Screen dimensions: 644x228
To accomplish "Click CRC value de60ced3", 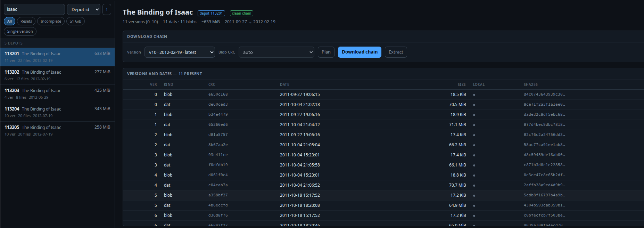I will (218, 105).
